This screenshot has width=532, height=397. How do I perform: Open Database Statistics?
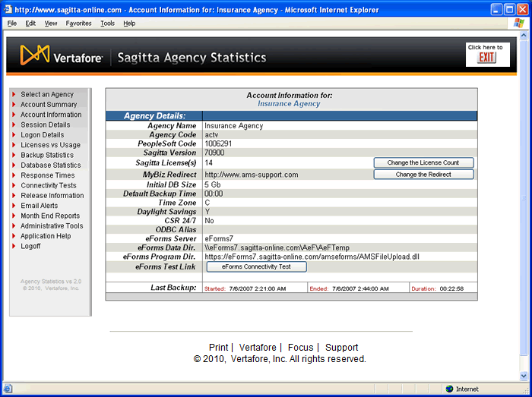pyautogui.click(x=51, y=165)
